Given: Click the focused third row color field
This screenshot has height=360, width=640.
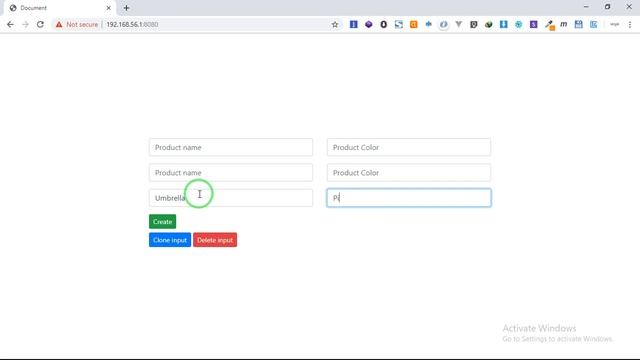Looking at the screenshot, I should (x=409, y=198).
